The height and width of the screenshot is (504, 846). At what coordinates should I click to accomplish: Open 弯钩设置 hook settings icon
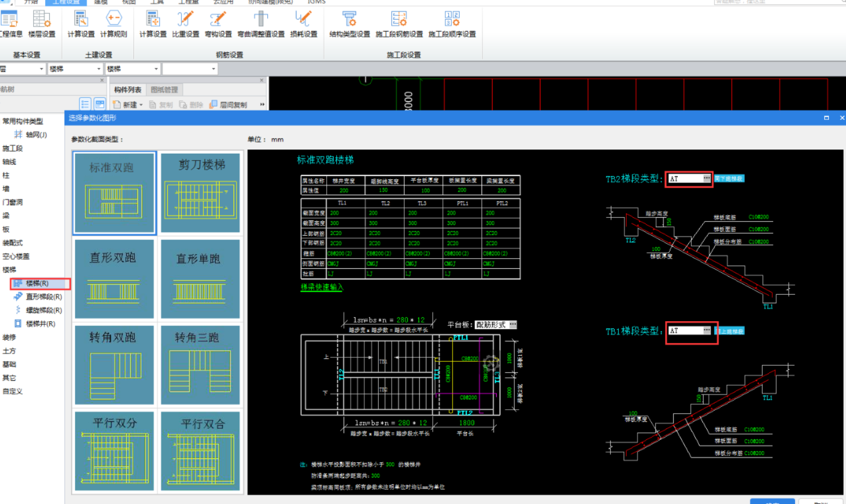[x=218, y=24]
